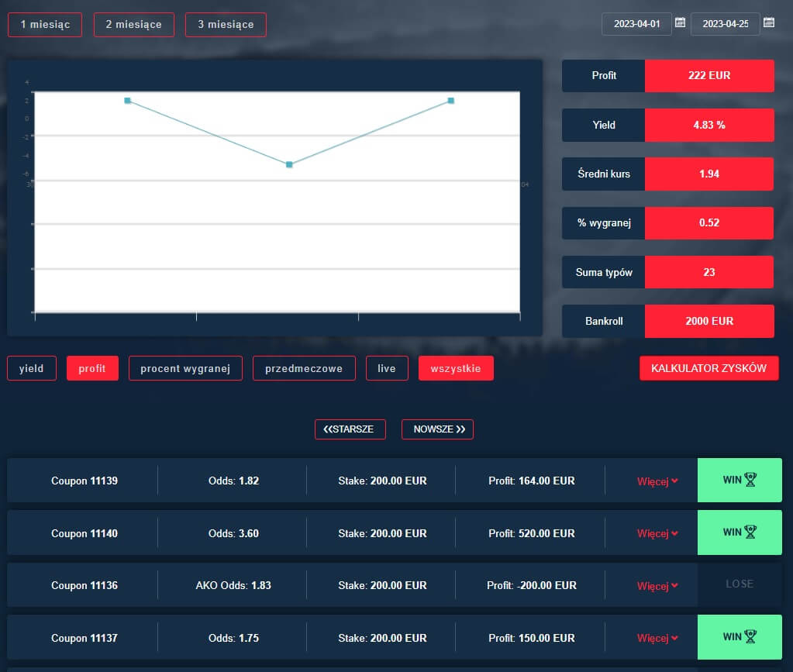Select the 1 miesiąc period tab
793x672 pixels.
[x=45, y=25]
